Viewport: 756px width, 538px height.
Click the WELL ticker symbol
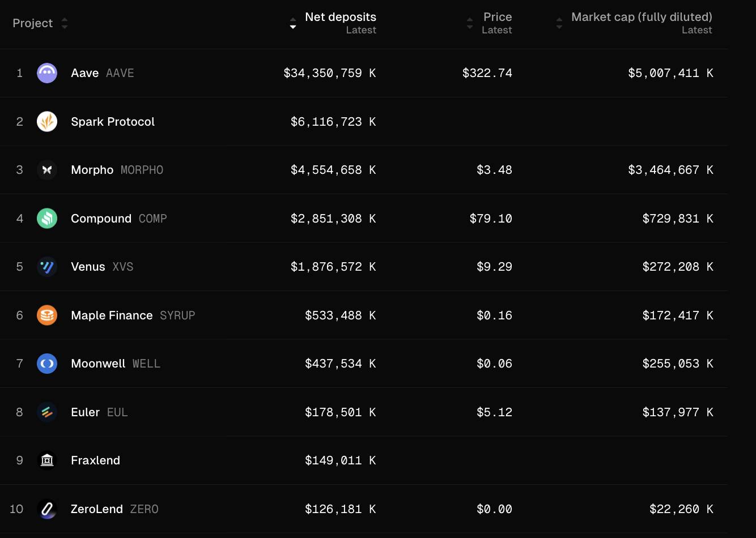pyautogui.click(x=147, y=364)
